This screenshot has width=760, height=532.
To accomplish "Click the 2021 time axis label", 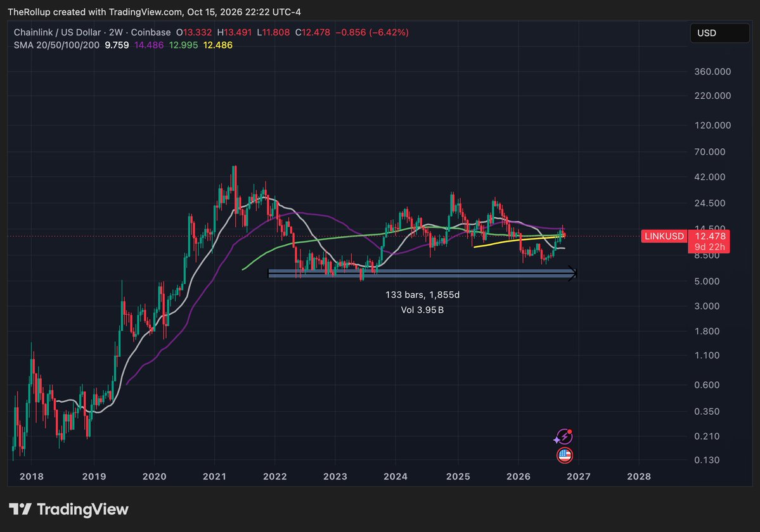I will (214, 476).
